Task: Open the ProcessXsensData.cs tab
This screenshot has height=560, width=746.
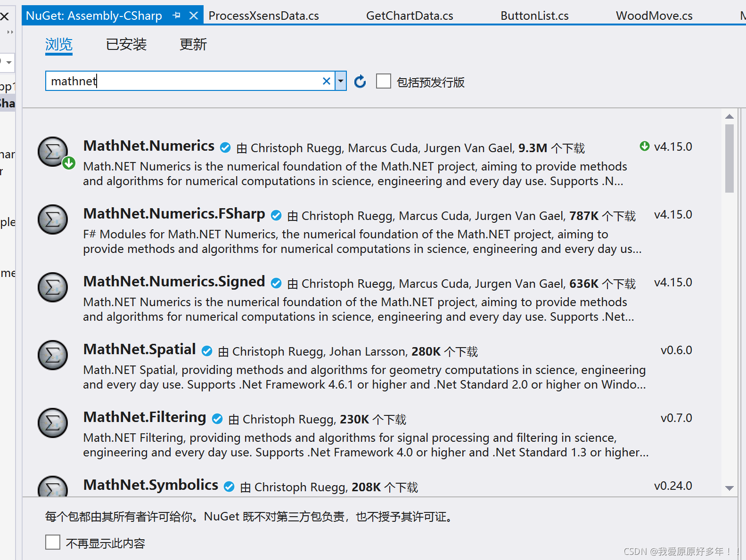Action: pos(264,16)
